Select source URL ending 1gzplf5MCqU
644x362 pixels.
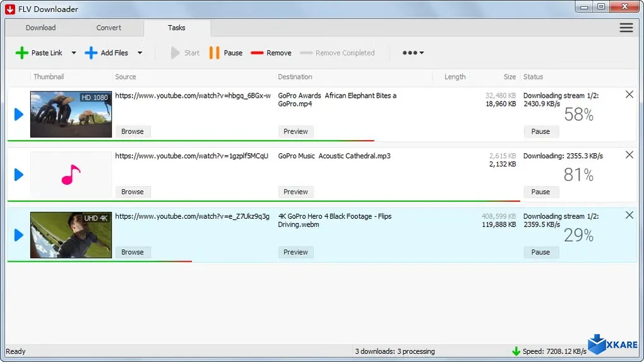pyautogui.click(x=191, y=156)
